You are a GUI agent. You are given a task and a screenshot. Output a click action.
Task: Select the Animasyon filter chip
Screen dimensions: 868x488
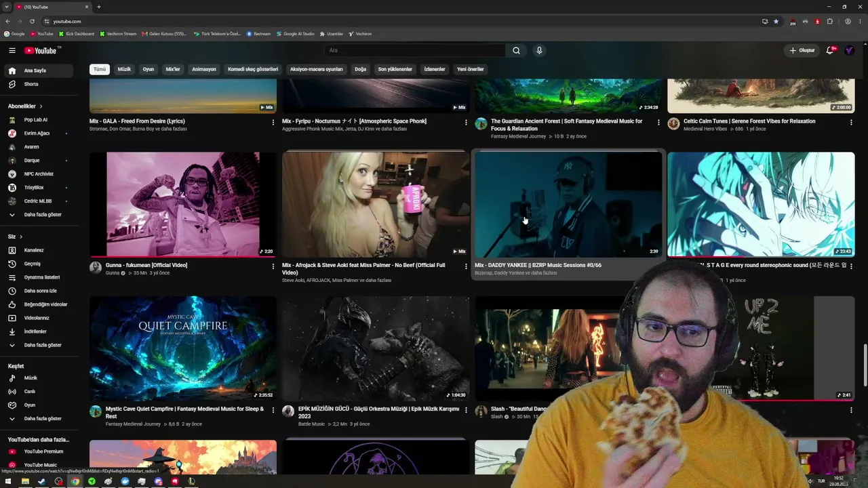(x=204, y=69)
